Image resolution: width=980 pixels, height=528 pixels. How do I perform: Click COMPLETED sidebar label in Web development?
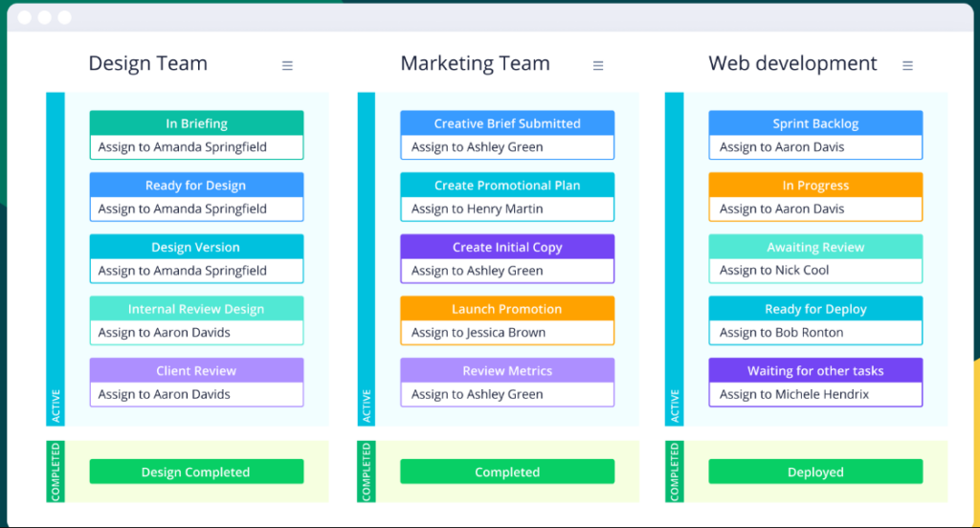tap(675, 472)
